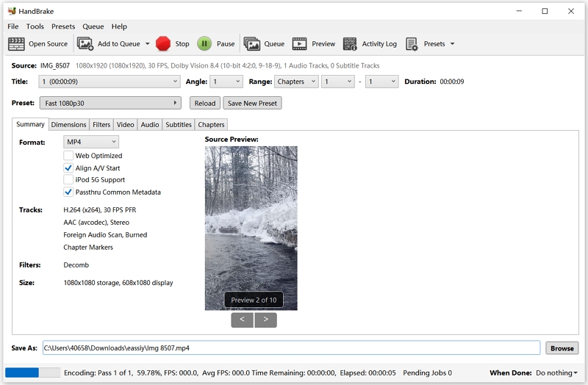The width and height of the screenshot is (588, 385).
Task: Click the Preview filmstrip icon
Action: 299,44
